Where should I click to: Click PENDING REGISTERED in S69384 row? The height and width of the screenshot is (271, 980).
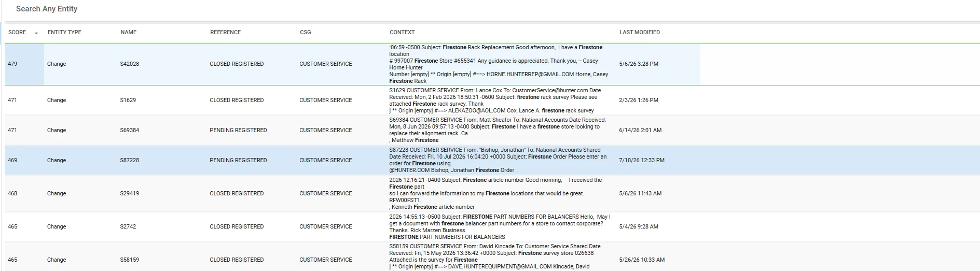point(238,130)
